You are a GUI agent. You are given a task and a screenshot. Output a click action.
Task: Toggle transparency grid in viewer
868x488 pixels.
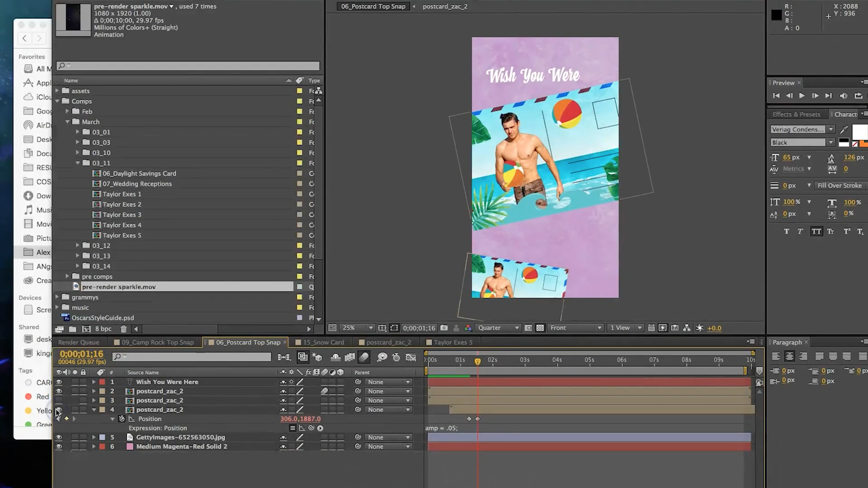[540, 328]
